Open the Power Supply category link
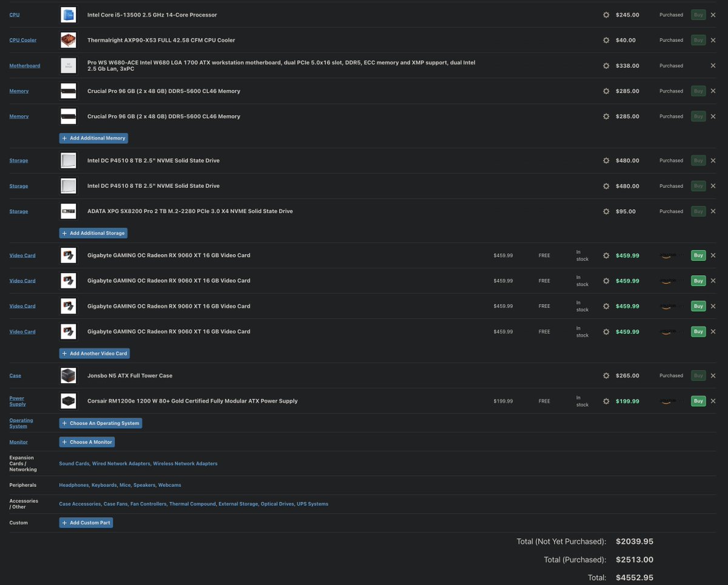The image size is (728, 585). [17, 401]
